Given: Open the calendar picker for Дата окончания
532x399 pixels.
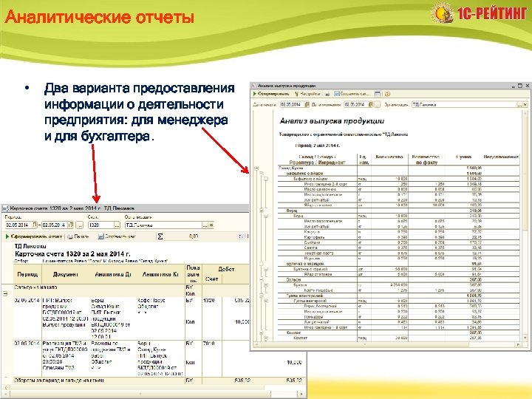Looking at the screenshot, I should (370, 104).
